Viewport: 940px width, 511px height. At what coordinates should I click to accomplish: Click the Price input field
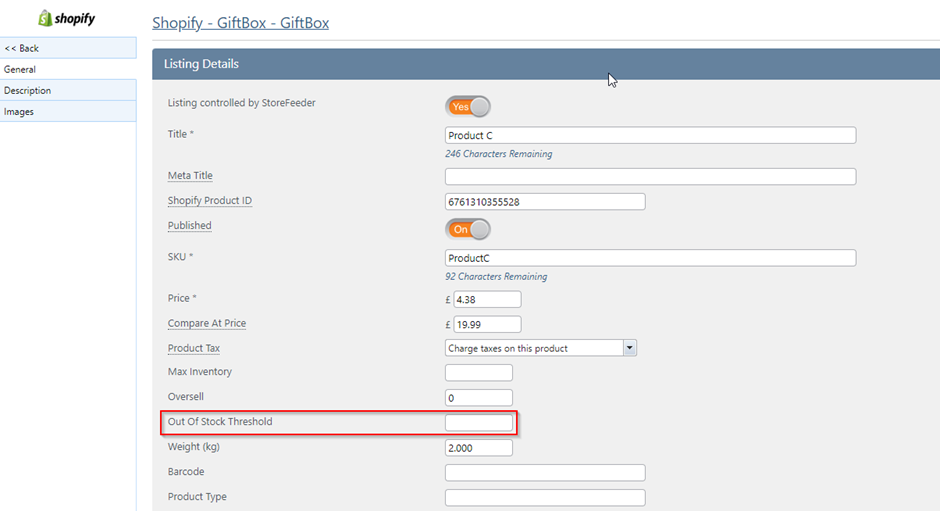487,299
